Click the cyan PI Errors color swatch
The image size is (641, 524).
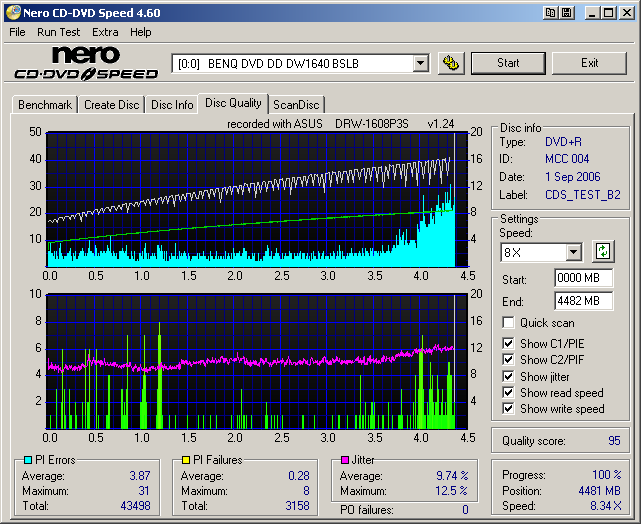coord(27,460)
